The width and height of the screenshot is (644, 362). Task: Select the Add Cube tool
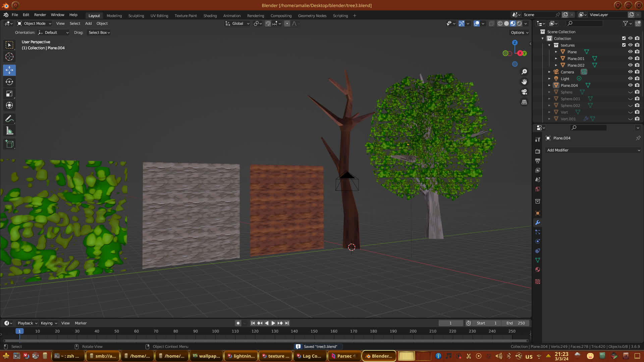point(9,144)
